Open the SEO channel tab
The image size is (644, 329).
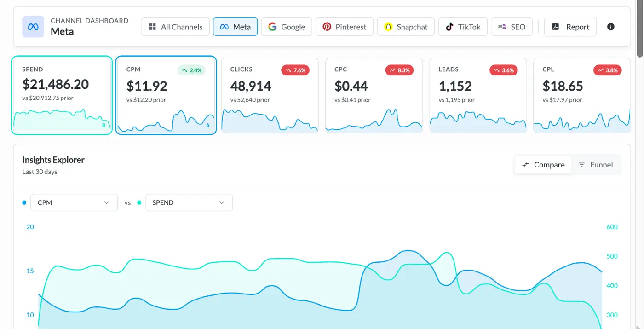[x=512, y=27]
